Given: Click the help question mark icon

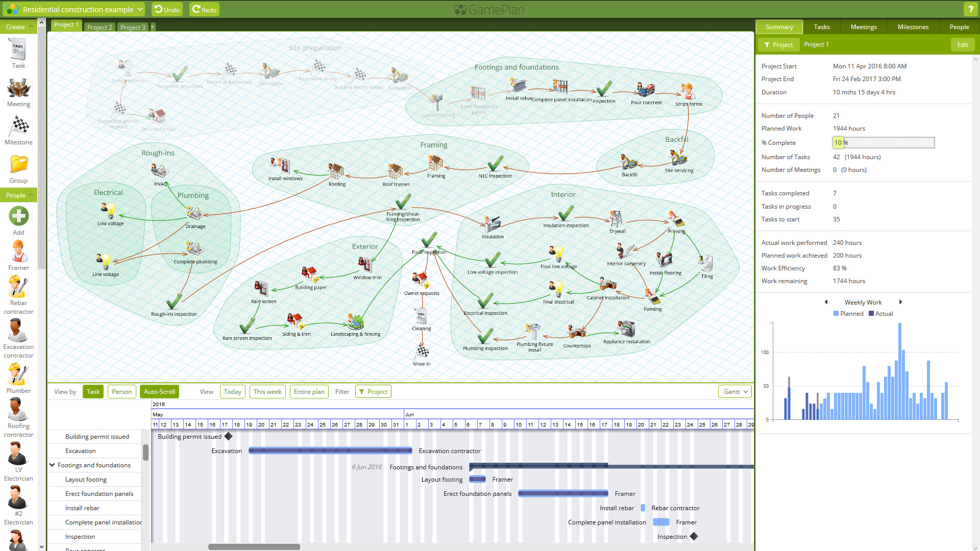Looking at the screenshot, I should tap(970, 9).
